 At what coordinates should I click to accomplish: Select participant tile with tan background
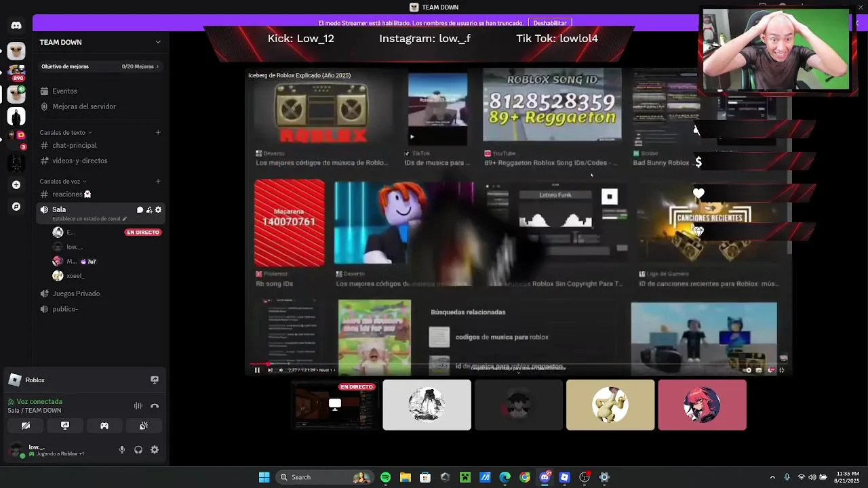pyautogui.click(x=610, y=405)
